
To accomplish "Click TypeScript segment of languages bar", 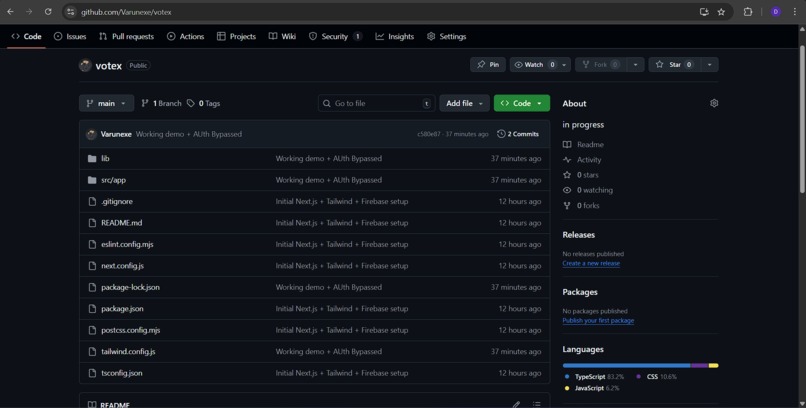I will (627, 366).
